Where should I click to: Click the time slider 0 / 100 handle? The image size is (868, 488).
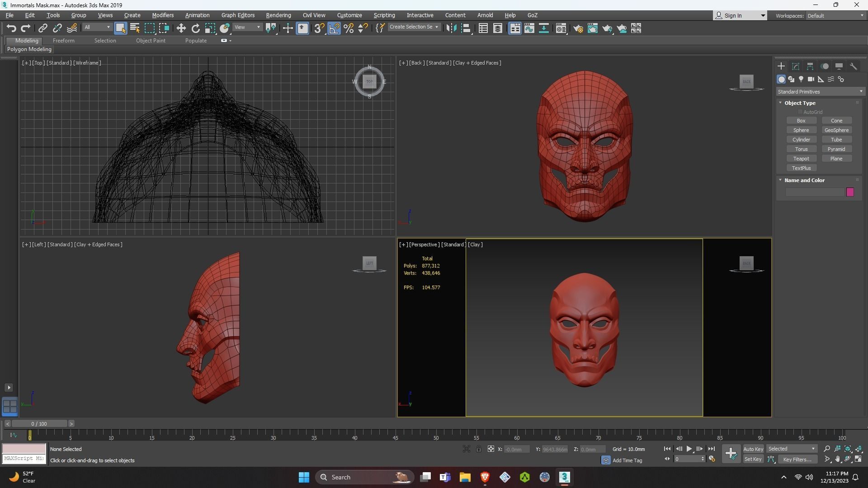tap(39, 424)
